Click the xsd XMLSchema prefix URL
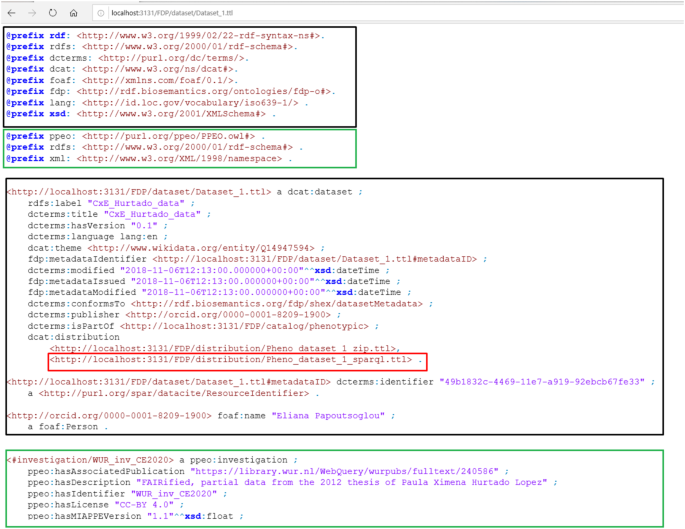This screenshot has width=685, height=529. coord(171,114)
